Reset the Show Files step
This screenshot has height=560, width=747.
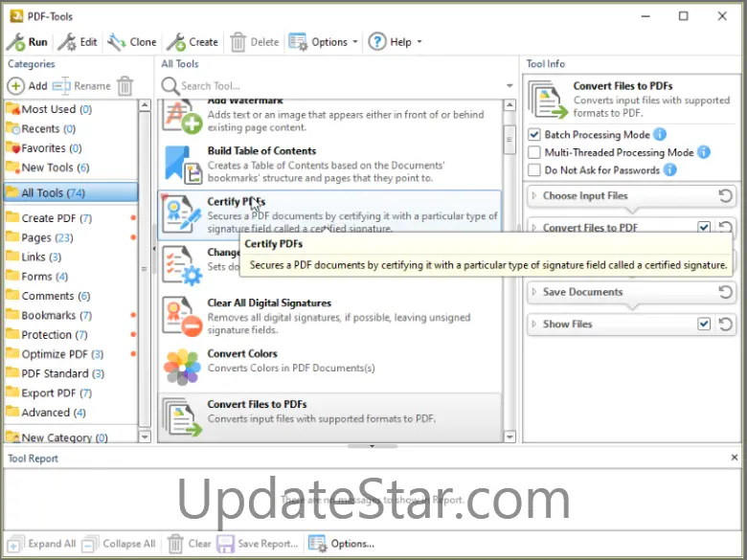(x=725, y=325)
